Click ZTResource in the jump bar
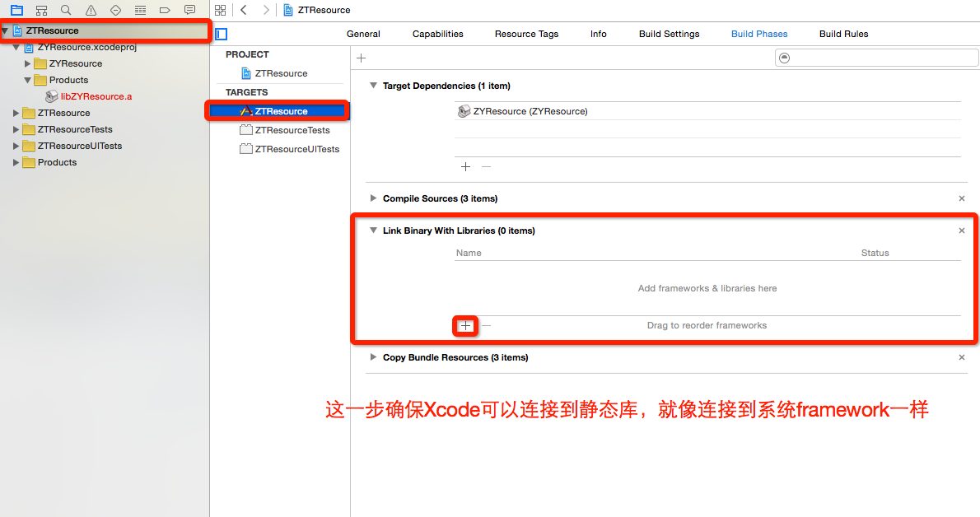Image resolution: width=980 pixels, height=517 pixels. 324,10
